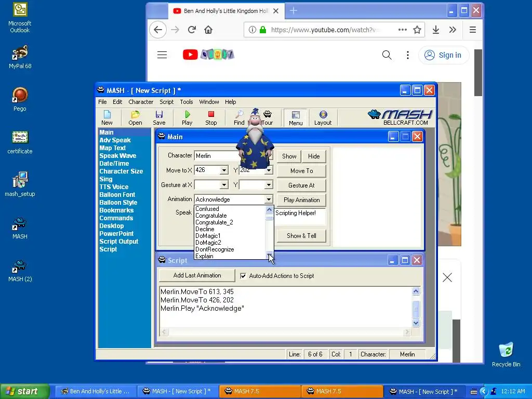
Task: Expand the Gesture at X dropdown
Action: [224, 185]
